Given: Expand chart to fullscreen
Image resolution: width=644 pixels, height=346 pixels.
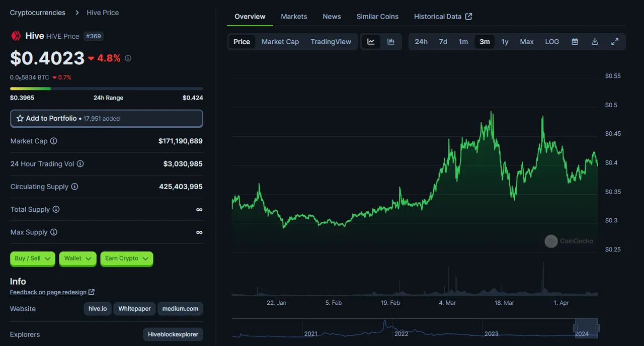Looking at the screenshot, I should (614, 42).
